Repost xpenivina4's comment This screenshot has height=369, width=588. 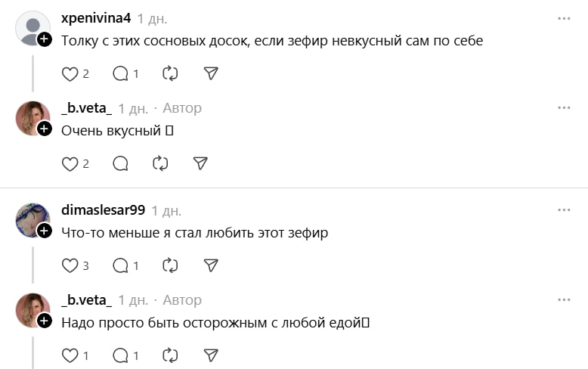[170, 73]
